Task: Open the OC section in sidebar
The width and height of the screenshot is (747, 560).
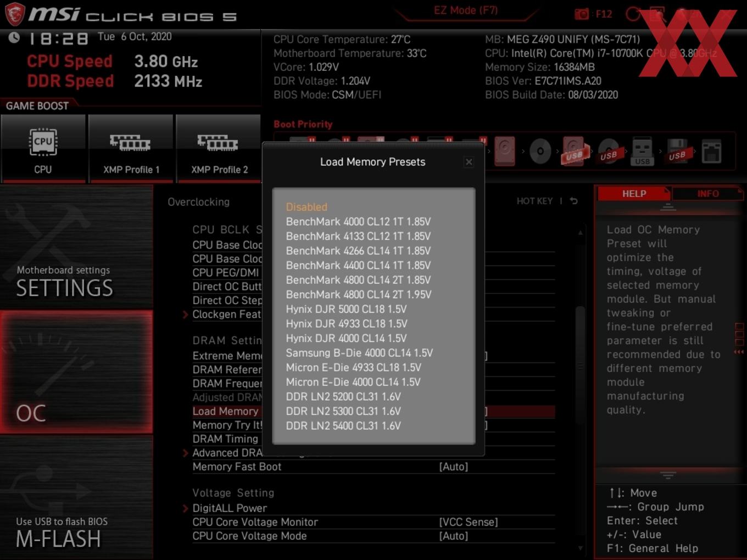Action: click(76, 372)
